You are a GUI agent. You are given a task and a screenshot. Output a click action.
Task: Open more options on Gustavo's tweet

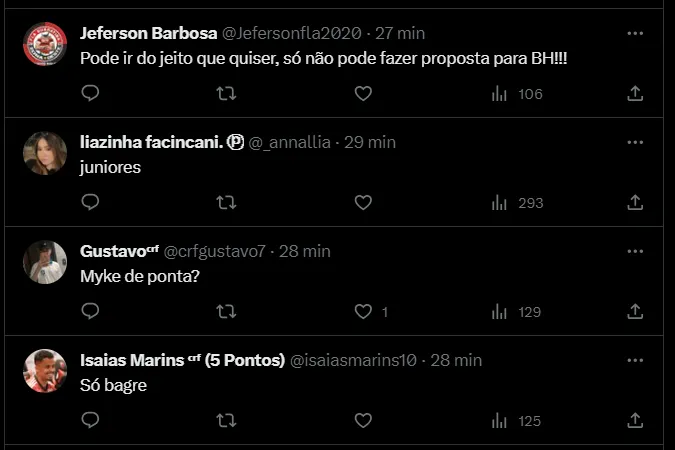click(634, 250)
